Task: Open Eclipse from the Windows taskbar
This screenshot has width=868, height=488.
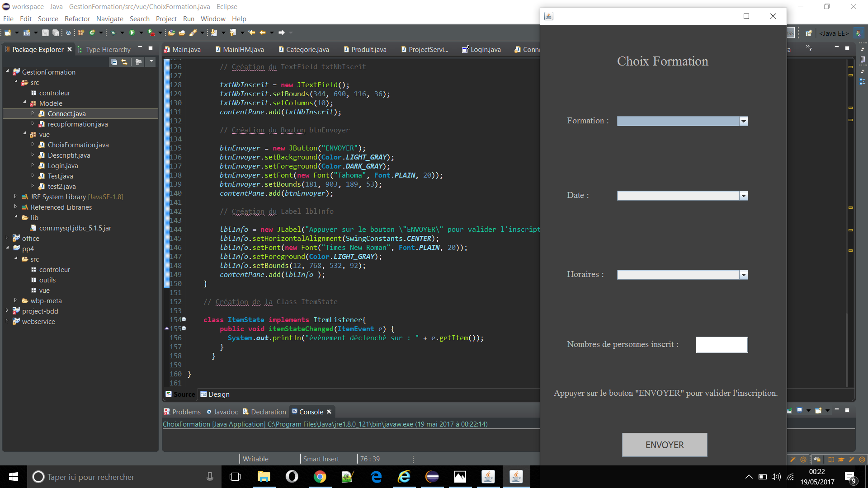Action: 432,477
